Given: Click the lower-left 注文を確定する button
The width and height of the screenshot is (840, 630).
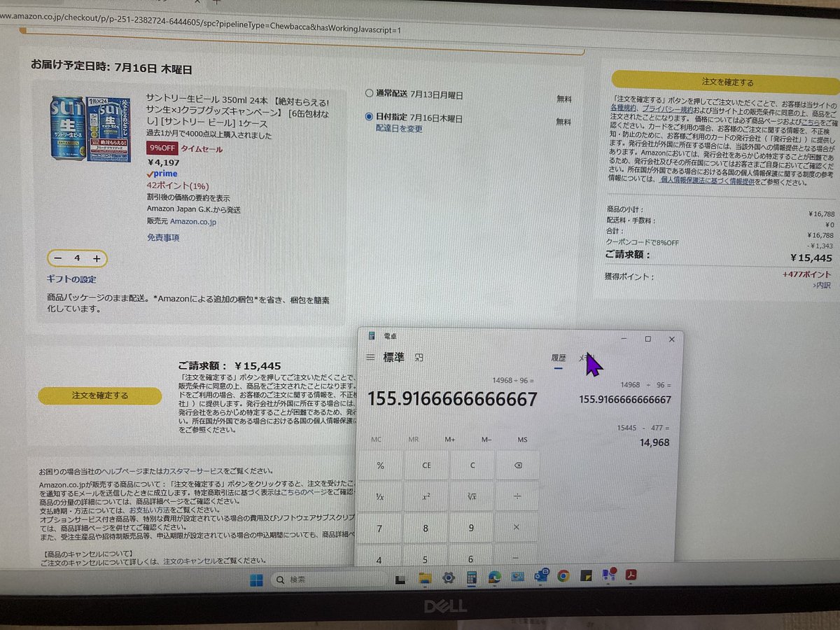Looking at the screenshot, I should coord(100,395).
